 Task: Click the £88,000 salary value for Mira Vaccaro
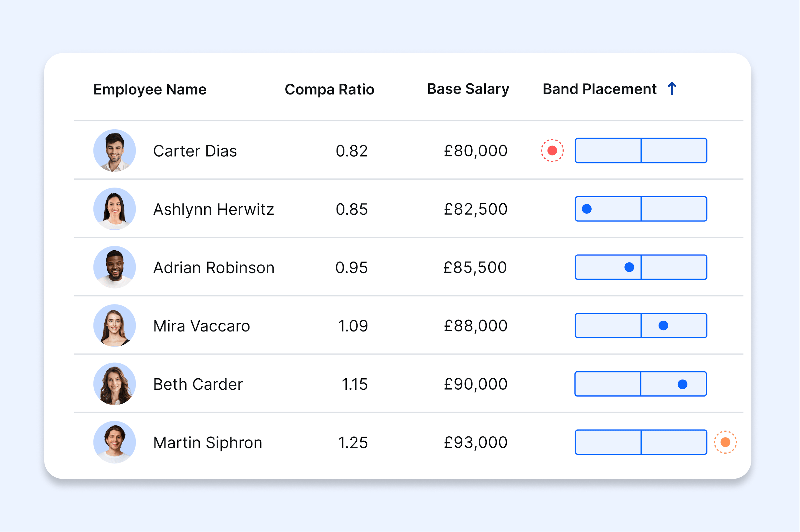(x=475, y=325)
